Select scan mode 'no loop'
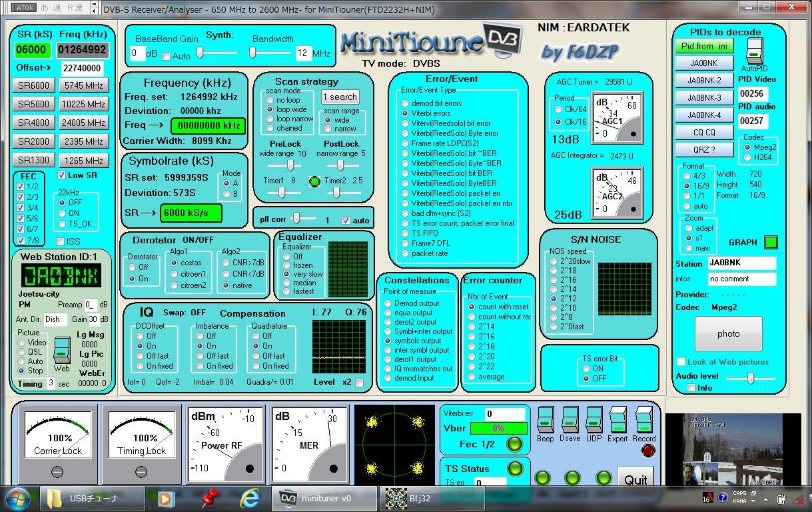This screenshot has height=512, width=812. click(x=270, y=100)
